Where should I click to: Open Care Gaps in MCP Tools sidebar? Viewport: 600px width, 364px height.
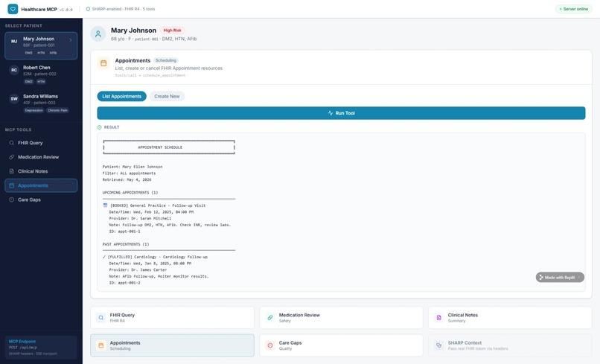(x=41, y=199)
